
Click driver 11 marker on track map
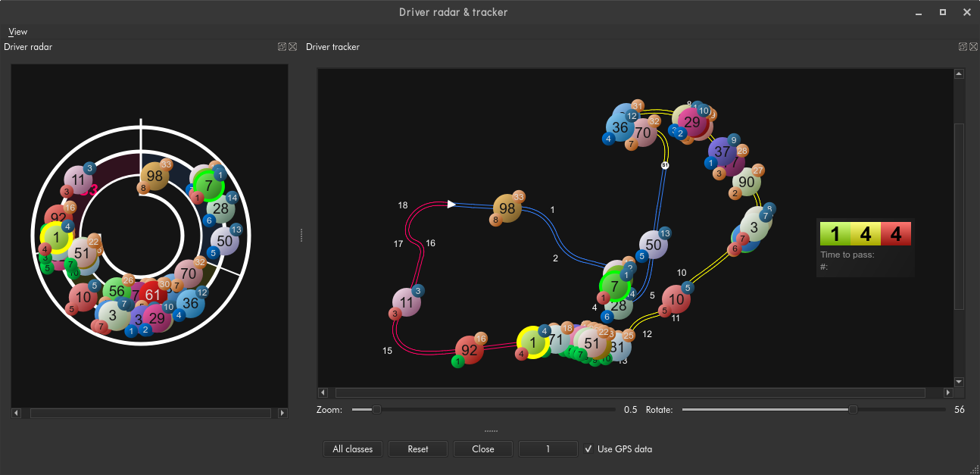(x=407, y=303)
